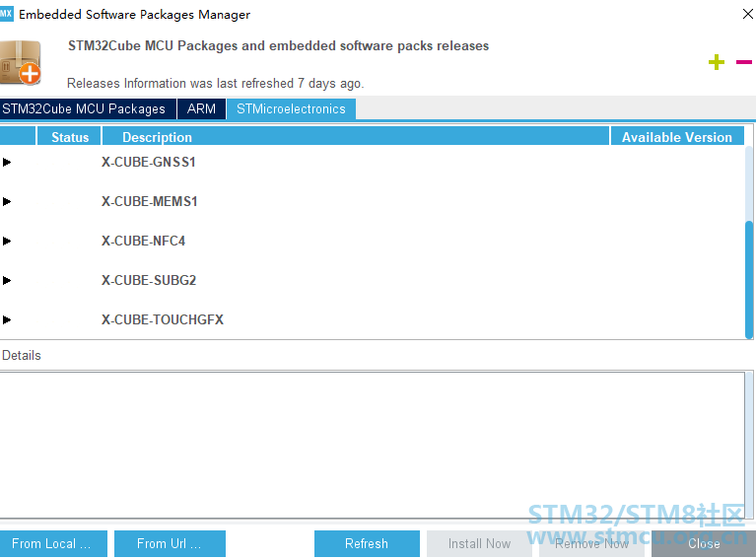The image size is (756, 559).
Task: Click the Install Now button
Action: tap(479, 543)
